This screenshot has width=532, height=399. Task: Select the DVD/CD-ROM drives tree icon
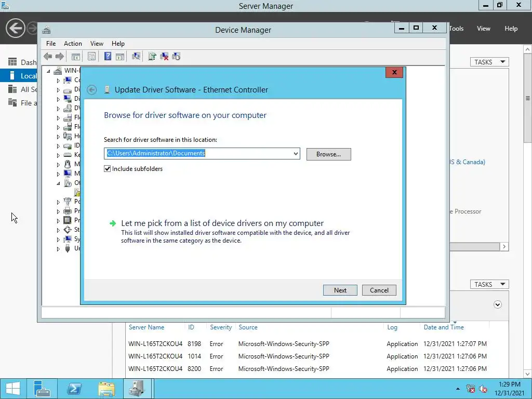pos(68,108)
